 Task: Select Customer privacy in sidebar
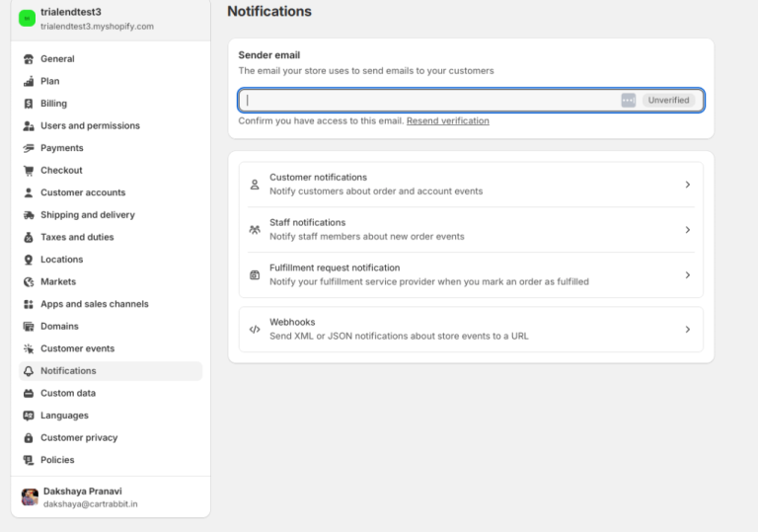click(x=79, y=438)
